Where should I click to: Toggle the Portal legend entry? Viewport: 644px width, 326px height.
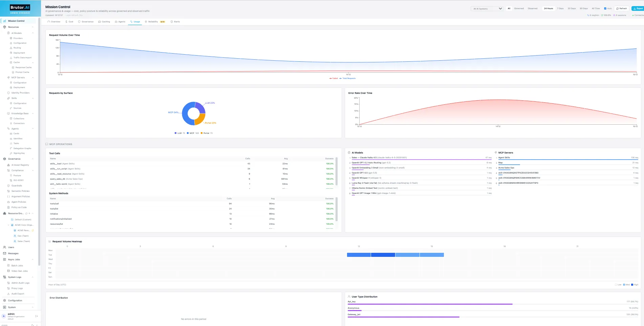[207, 133]
